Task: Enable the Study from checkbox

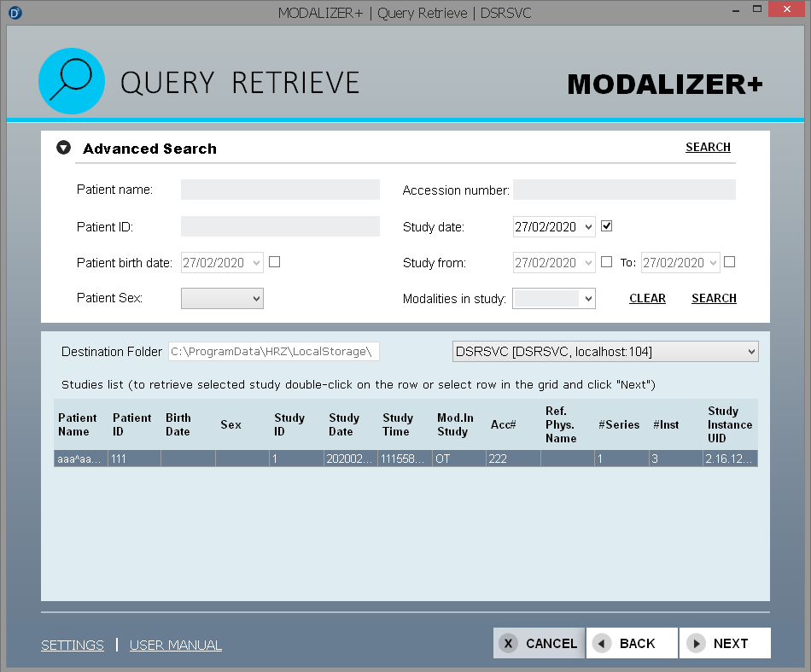Action: tap(606, 262)
